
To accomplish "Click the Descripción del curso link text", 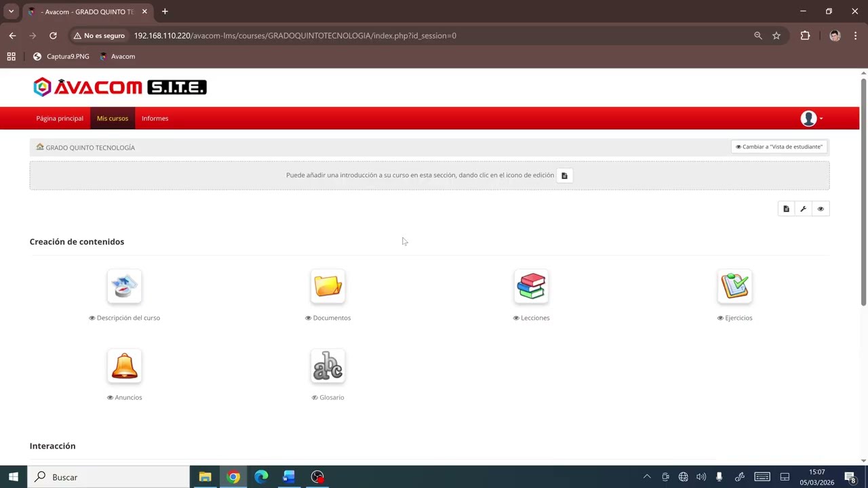I will pyautogui.click(x=128, y=318).
